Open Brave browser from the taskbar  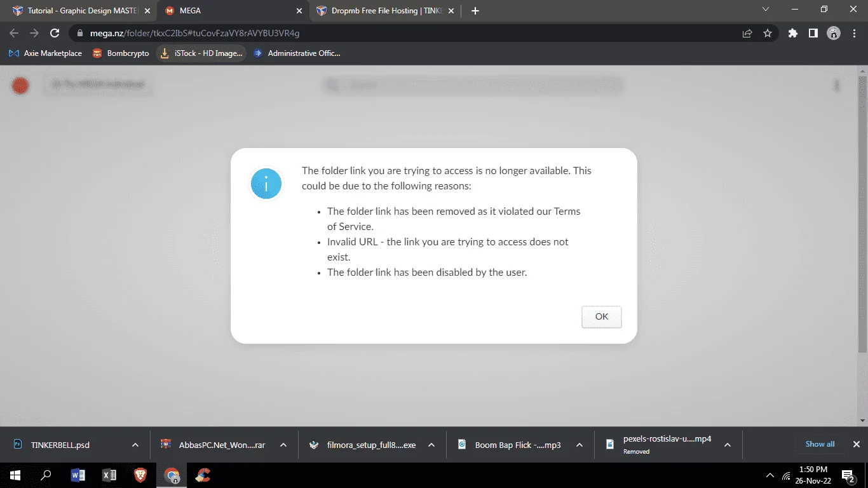click(140, 475)
